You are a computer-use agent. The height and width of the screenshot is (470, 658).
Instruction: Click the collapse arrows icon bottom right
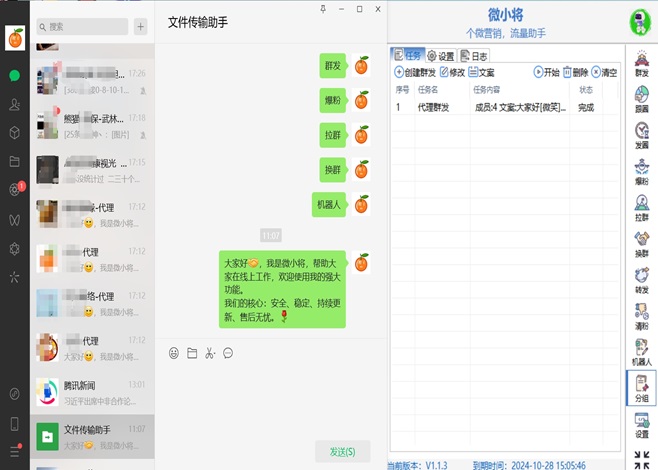coord(642,460)
